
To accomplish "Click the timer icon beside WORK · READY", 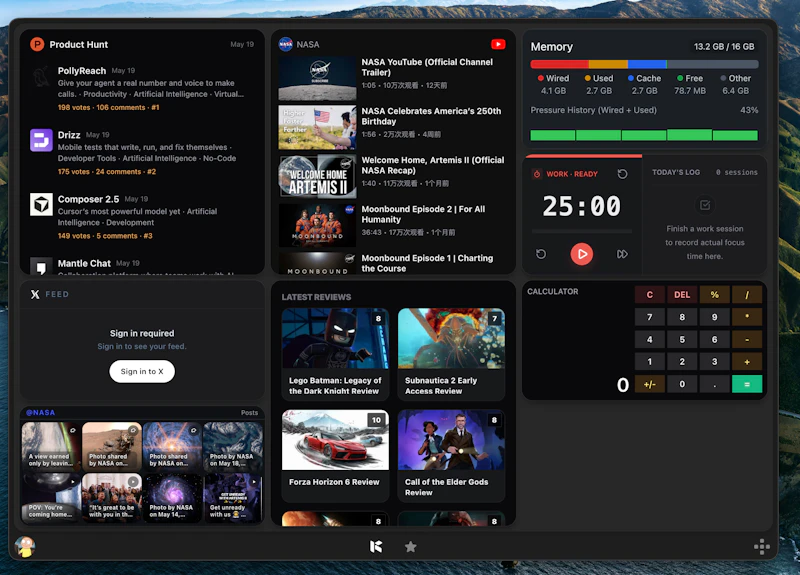I will click(537, 174).
